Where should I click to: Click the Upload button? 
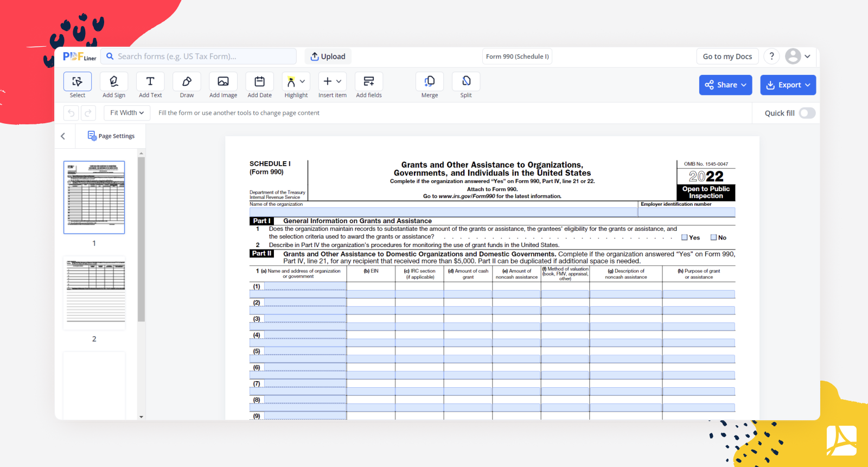[328, 56]
